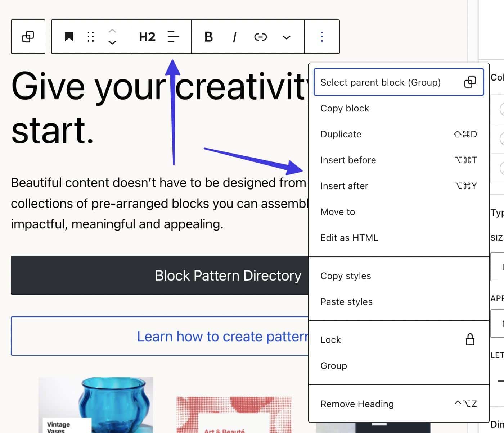504x433 pixels.
Task: Click the bookmark icon in the block toolbar
Action: (x=69, y=36)
